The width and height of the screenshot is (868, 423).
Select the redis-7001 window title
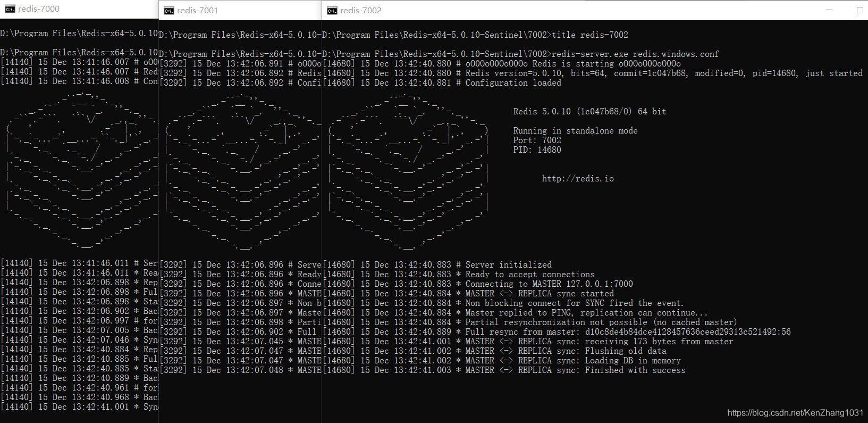point(197,11)
